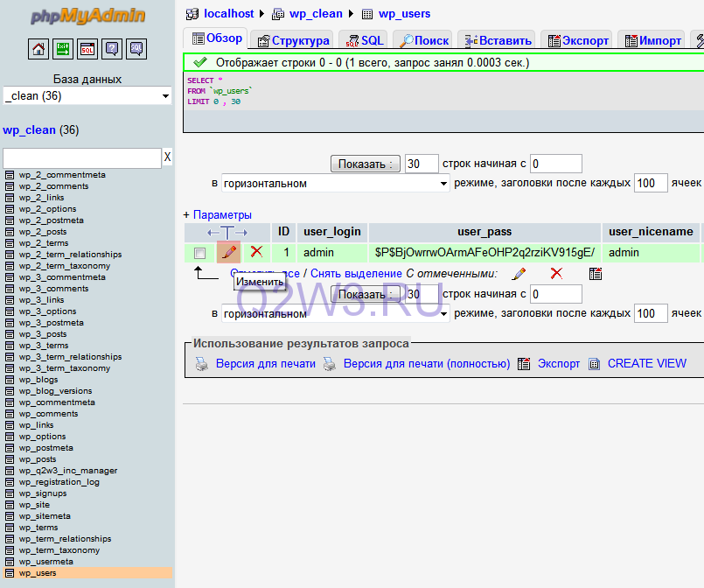This screenshot has height=588, width=704.
Task: Click the localhost server icon in breadcrumb
Action: coord(192,14)
